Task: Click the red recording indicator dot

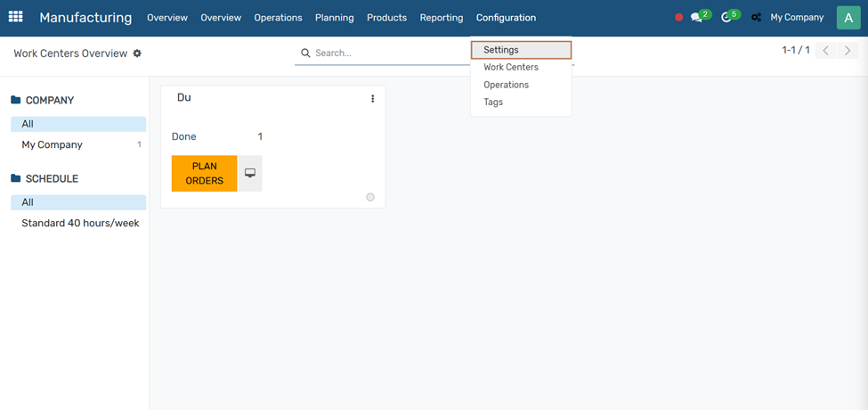Action: (678, 18)
